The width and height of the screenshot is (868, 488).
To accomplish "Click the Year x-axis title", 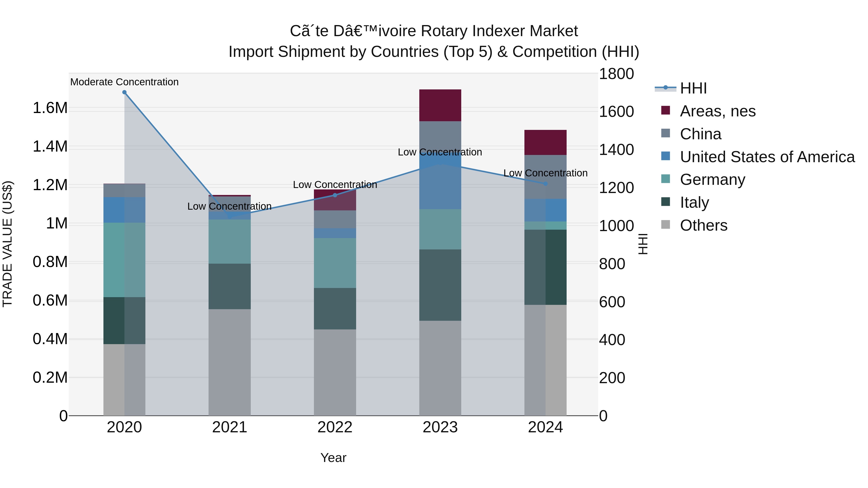I will (x=333, y=458).
